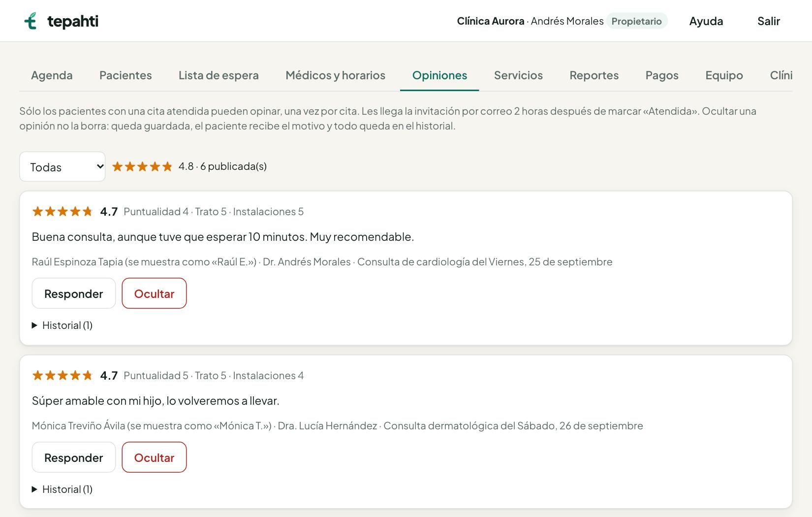The image size is (812, 517).
Task: Click the overall 4.8 star rating icons
Action: click(x=142, y=166)
